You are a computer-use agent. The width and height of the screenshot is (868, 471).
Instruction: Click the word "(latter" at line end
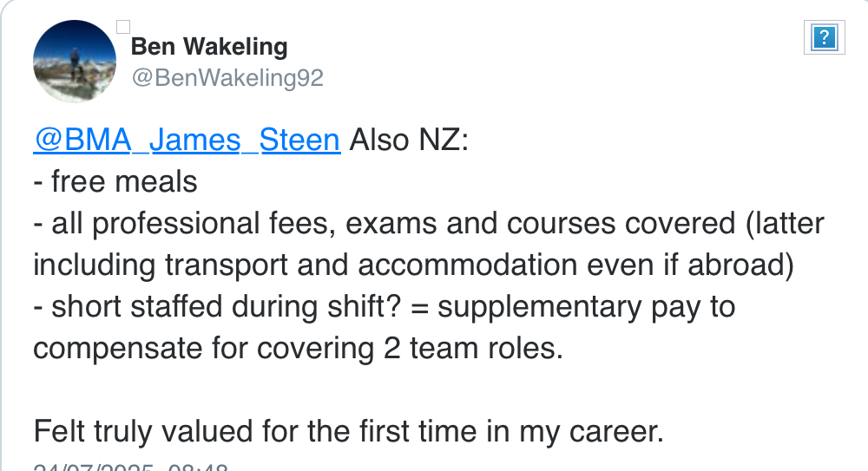click(785, 224)
